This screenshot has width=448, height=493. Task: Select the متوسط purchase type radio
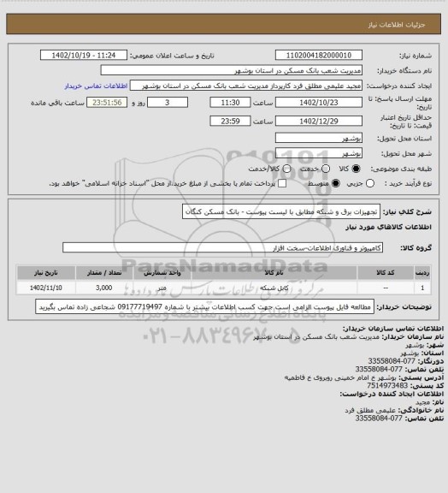(336, 183)
